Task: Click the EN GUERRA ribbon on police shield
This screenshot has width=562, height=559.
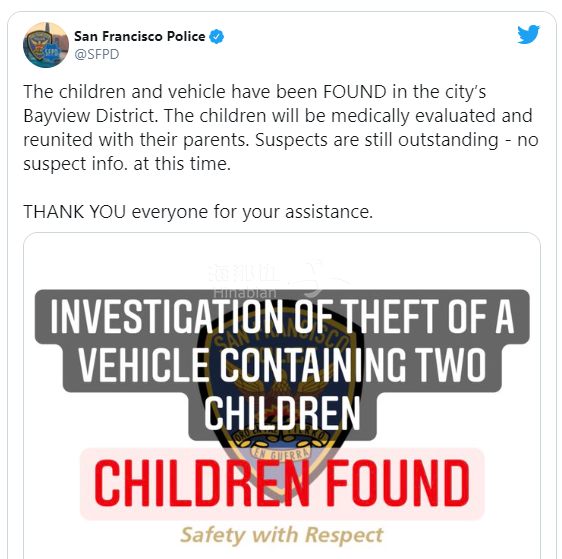Action: pos(281,454)
